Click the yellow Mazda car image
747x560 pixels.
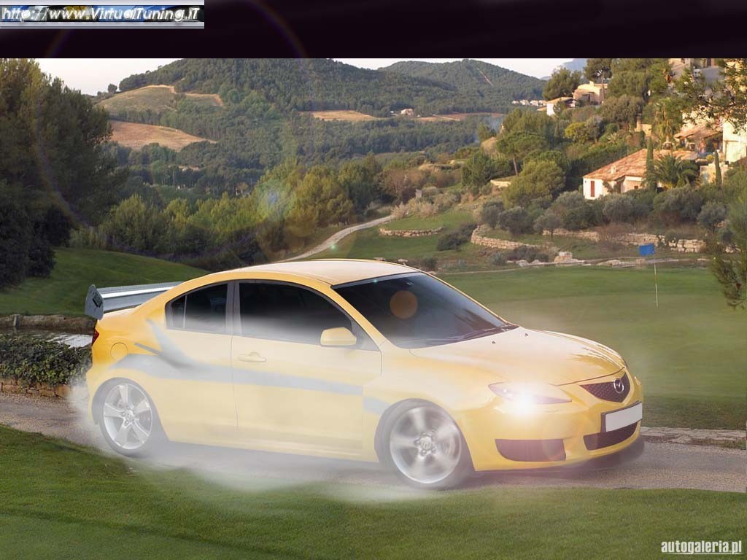tap(365, 374)
